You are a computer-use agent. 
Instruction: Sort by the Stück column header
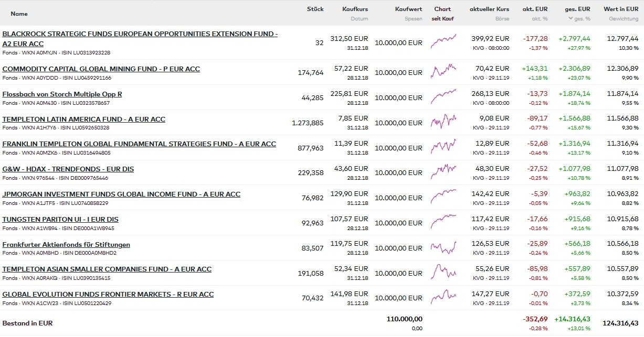coord(315,9)
